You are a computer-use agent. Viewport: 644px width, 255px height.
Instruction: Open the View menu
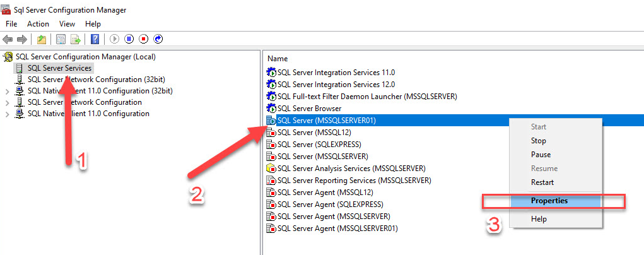pyautogui.click(x=67, y=24)
